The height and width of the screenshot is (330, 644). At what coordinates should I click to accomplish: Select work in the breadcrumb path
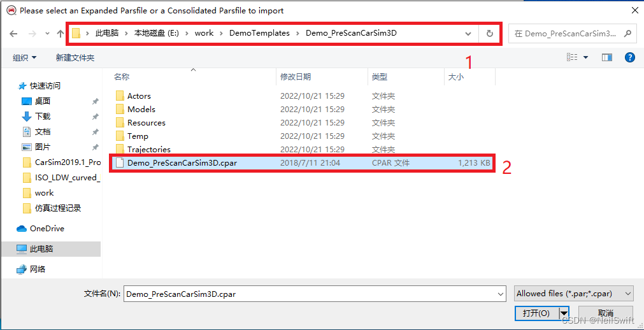coord(204,33)
